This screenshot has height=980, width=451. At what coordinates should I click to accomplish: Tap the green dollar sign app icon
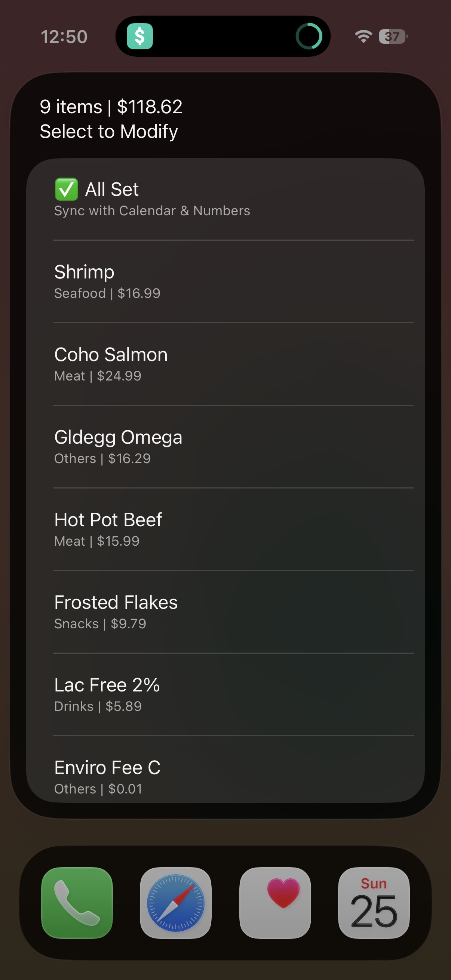pos(140,37)
